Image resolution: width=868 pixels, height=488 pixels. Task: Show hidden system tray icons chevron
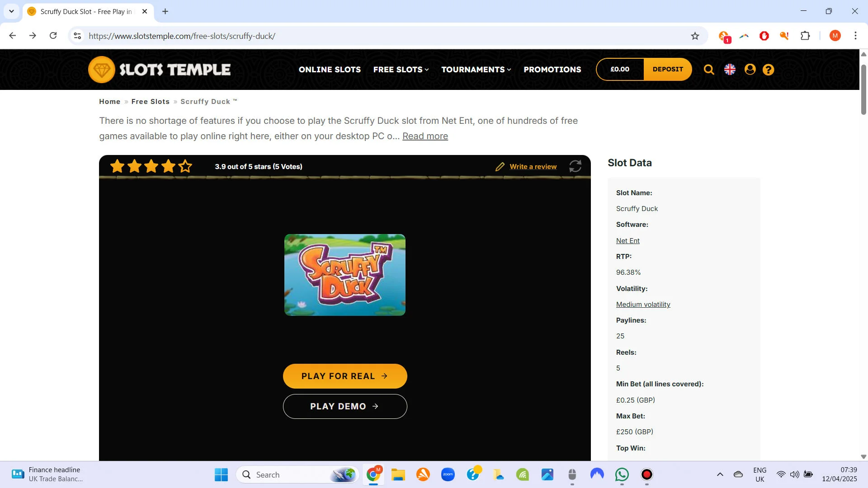point(720,474)
